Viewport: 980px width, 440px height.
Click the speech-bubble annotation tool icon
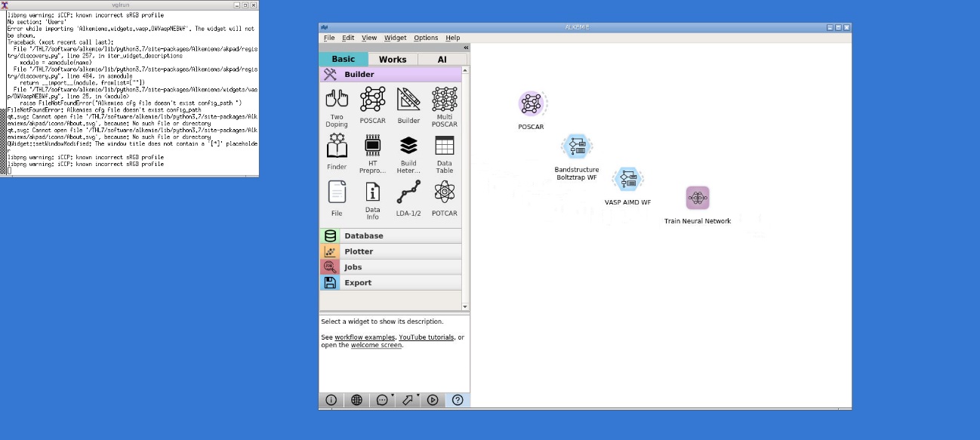point(382,401)
